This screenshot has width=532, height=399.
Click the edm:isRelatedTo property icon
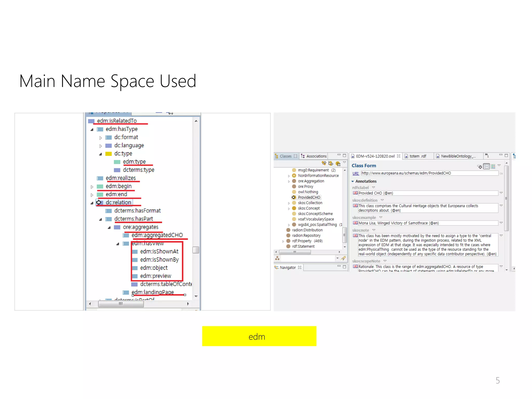coord(91,121)
